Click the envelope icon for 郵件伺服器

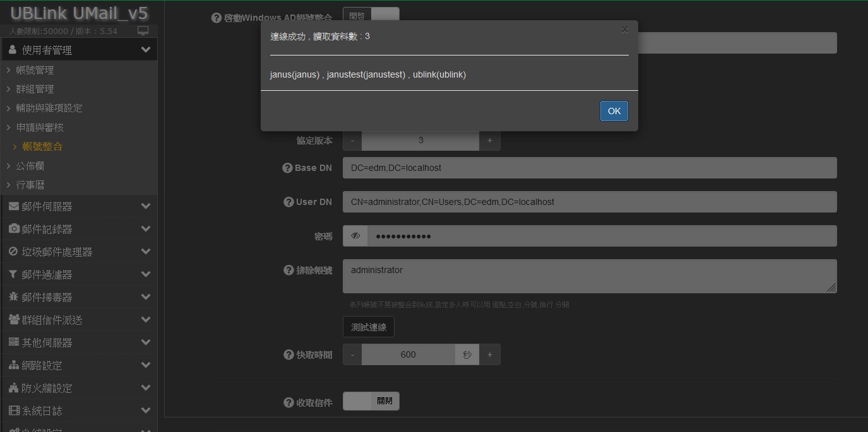point(14,206)
